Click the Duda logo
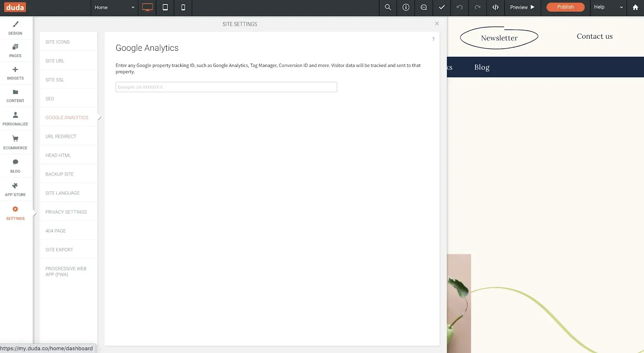The width and height of the screenshot is (644, 353). point(15,7)
